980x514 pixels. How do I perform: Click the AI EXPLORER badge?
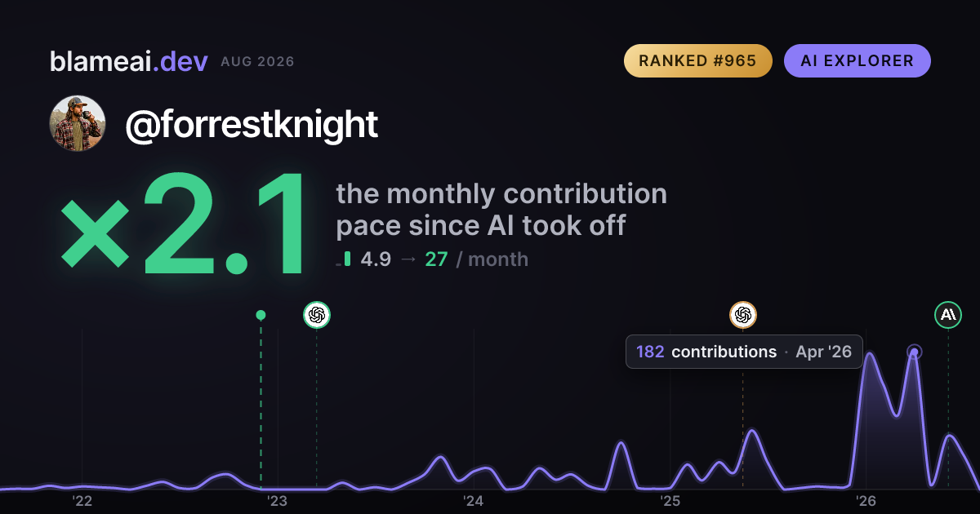tap(857, 61)
